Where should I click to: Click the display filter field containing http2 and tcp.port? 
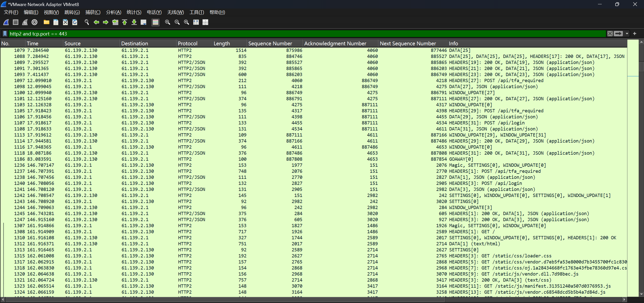307,34
